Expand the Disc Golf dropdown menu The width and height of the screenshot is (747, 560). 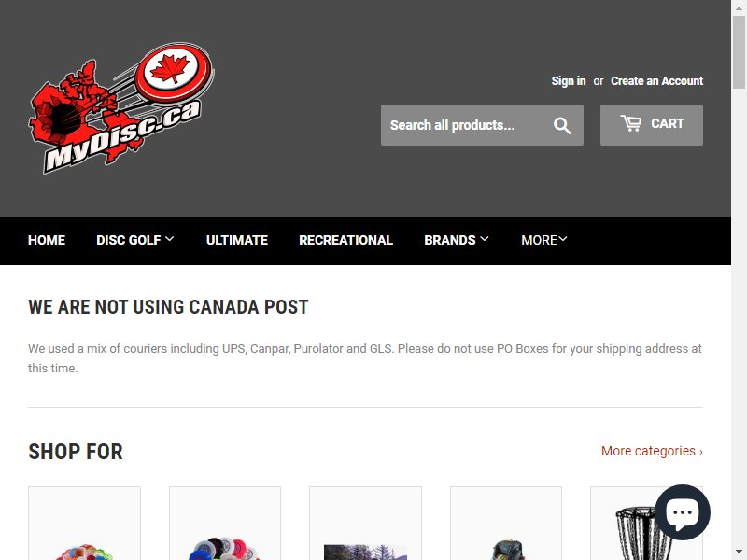coord(134,240)
